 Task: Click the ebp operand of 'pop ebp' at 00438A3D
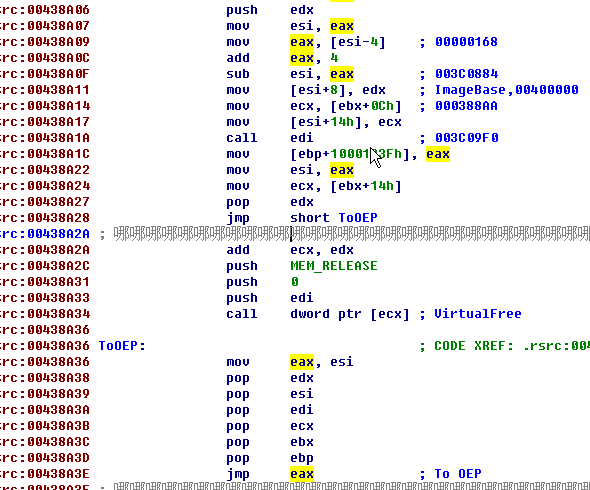click(x=302, y=458)
